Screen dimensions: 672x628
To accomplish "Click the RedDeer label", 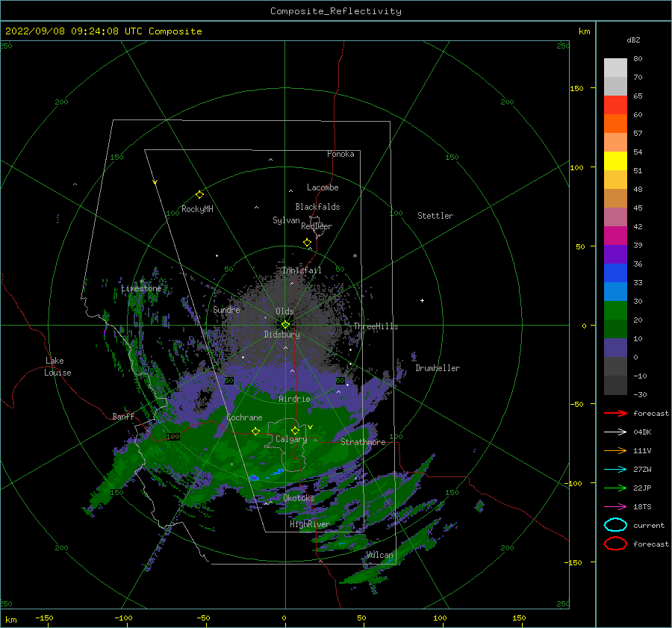I will pyautogui.click(x=317, y=226).
